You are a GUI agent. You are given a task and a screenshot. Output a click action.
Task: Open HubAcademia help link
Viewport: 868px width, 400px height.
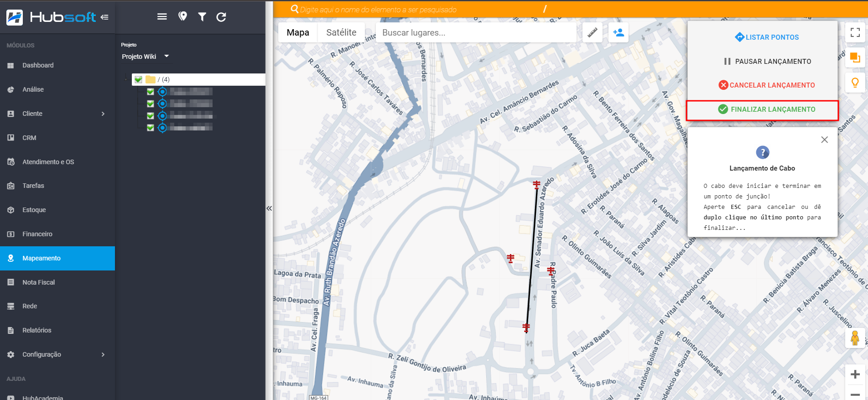[57, 397]
